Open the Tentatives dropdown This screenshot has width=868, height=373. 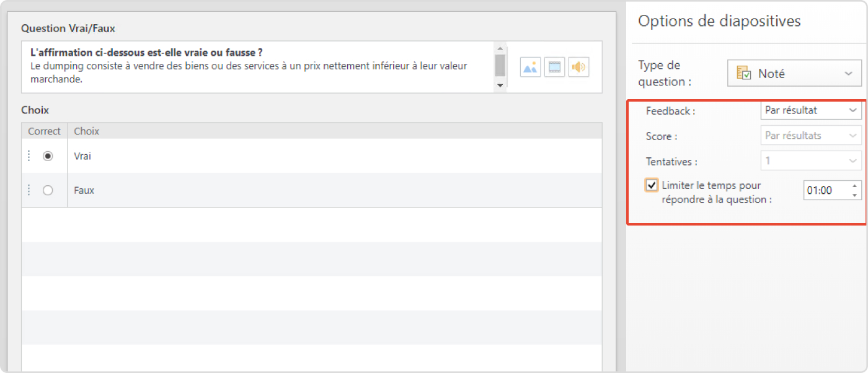tap(811, 160)
